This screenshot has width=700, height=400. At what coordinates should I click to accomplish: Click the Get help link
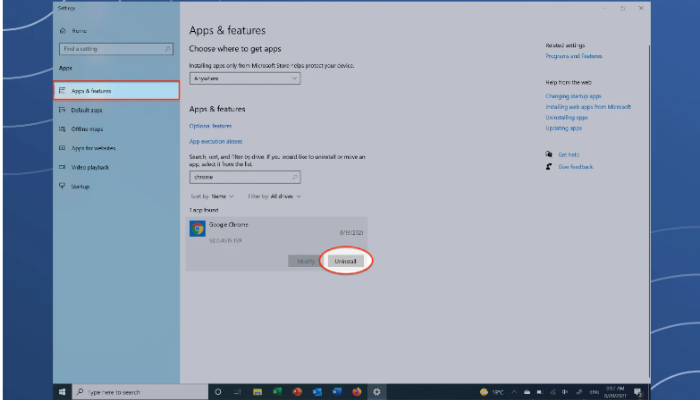[x=569, y=154]
